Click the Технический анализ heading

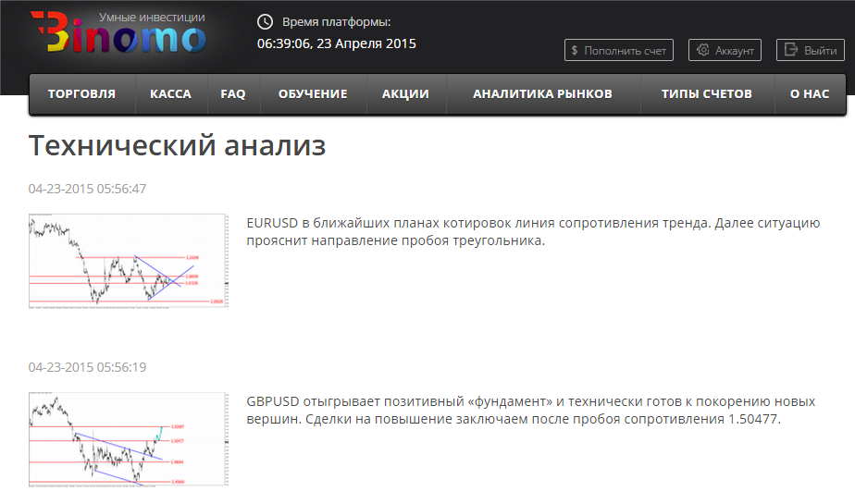pyautogui.click(x=177, y=146)
